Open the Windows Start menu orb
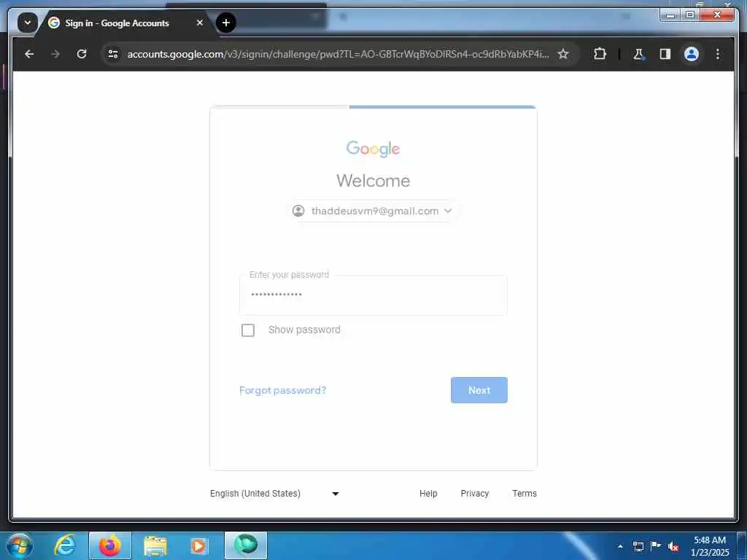 click(x=20, y=545)
